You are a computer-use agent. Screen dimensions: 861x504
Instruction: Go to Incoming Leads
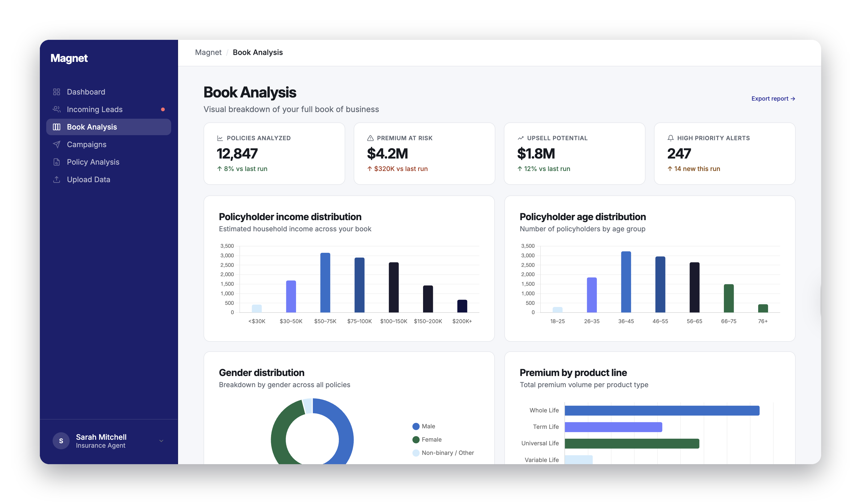(109, 109)
